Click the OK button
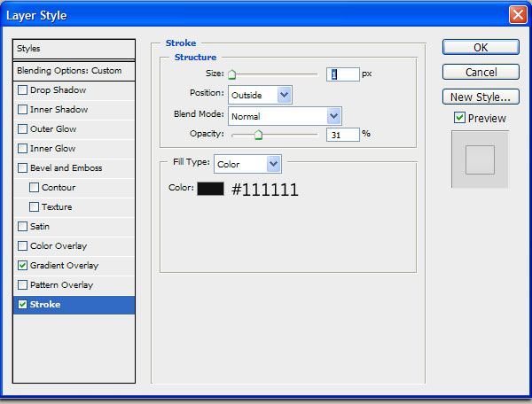532x404 pixels. point(481,47)
